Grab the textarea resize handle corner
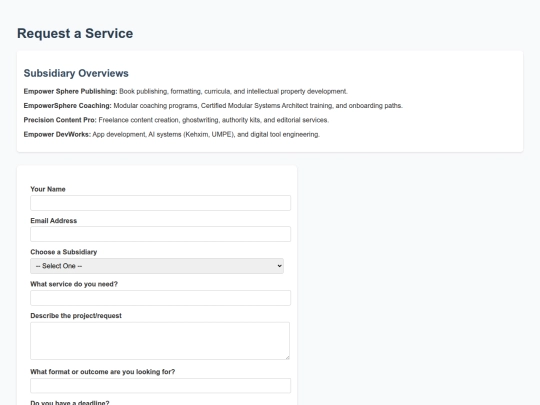This screenshot has width=540, height=405. pos(287,357)
